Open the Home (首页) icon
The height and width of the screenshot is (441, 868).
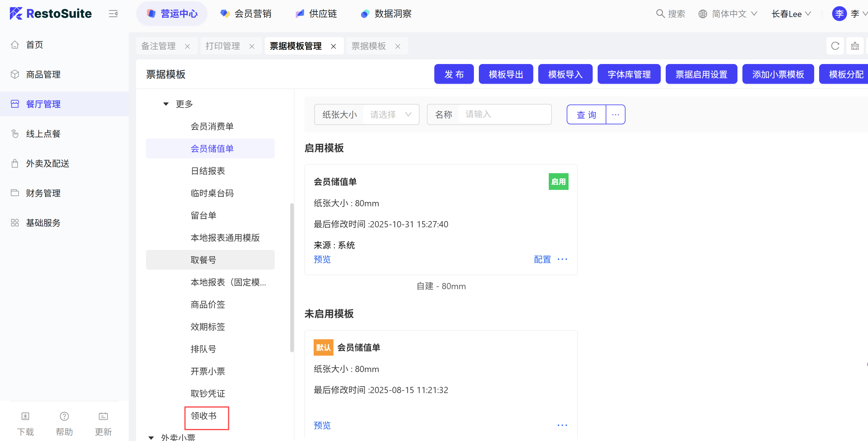15,45
